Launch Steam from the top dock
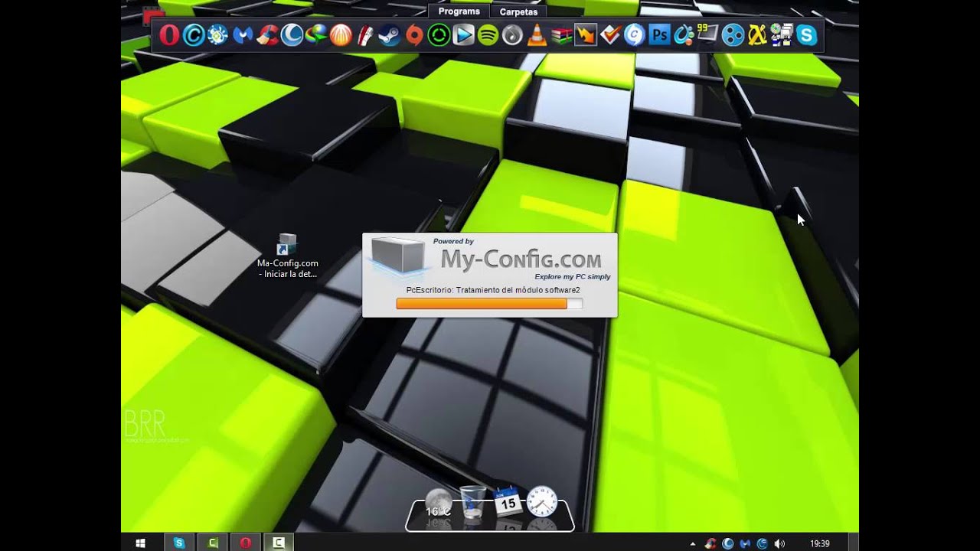Image resolution: width=980 pixels, height=551 pixels. [x=390, y=35]
